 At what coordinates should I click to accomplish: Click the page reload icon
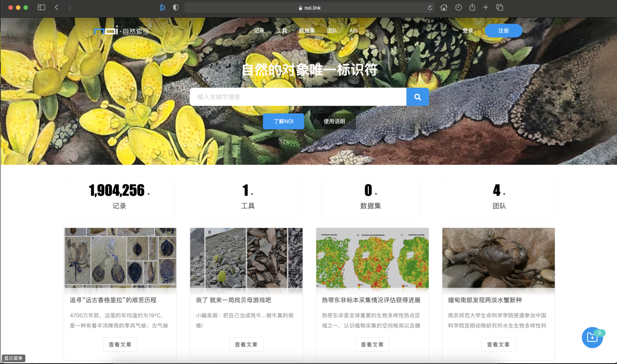tap(429, 8)
